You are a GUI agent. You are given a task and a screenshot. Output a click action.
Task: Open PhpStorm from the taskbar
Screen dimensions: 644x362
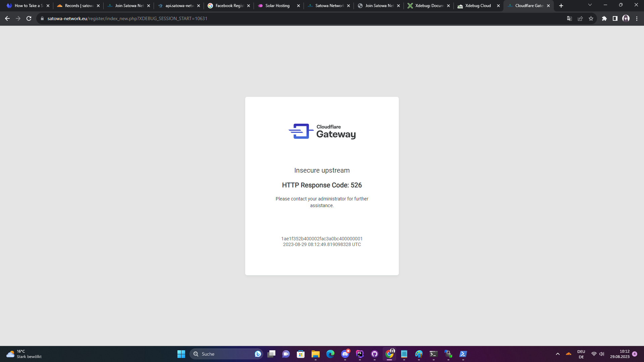(360, 354)
